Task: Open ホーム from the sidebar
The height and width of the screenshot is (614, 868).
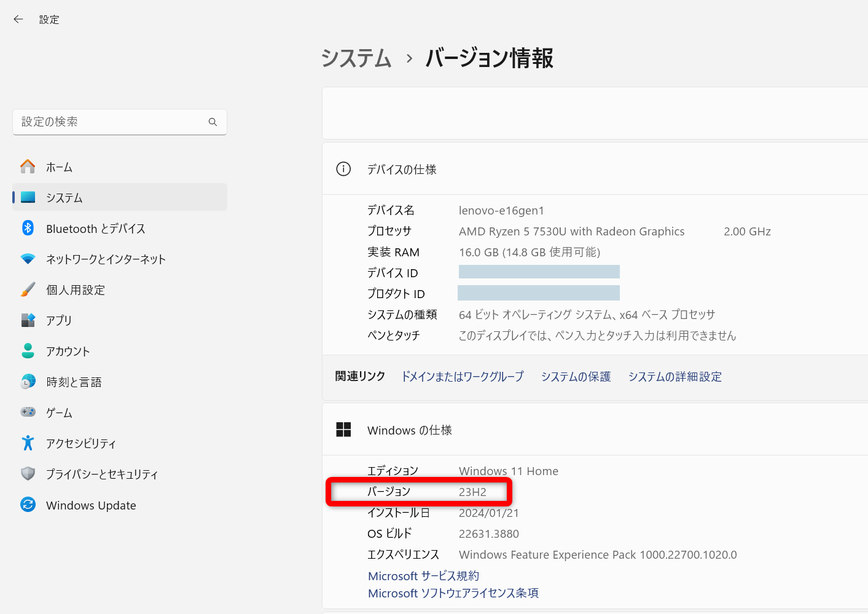Action: pyautogui.click(x=58, y=166)
